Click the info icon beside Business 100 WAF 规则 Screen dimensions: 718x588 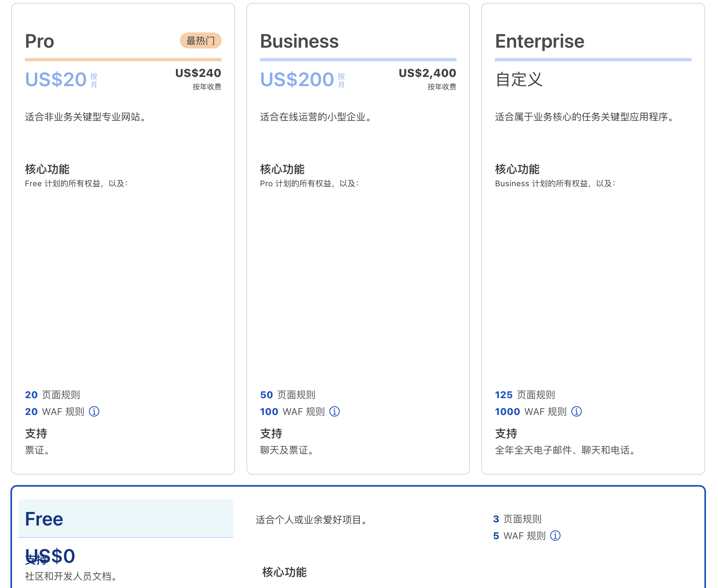tap(335, 411)
